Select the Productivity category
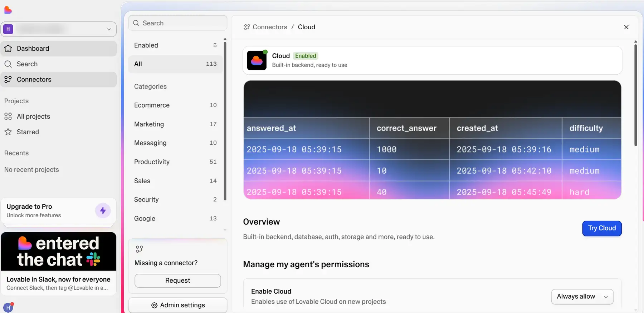Viewport: 644px width, 313px height. coord(175,162)
